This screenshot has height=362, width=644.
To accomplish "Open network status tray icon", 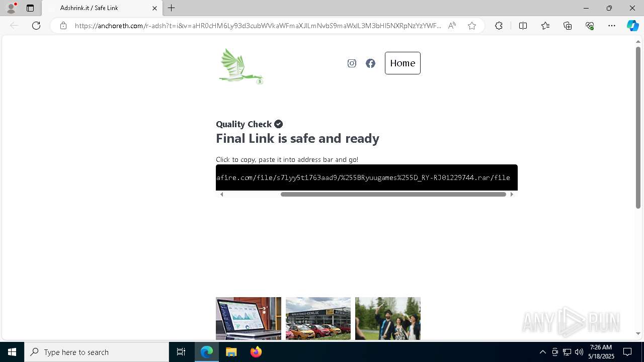I will click(x=567, y=352).
